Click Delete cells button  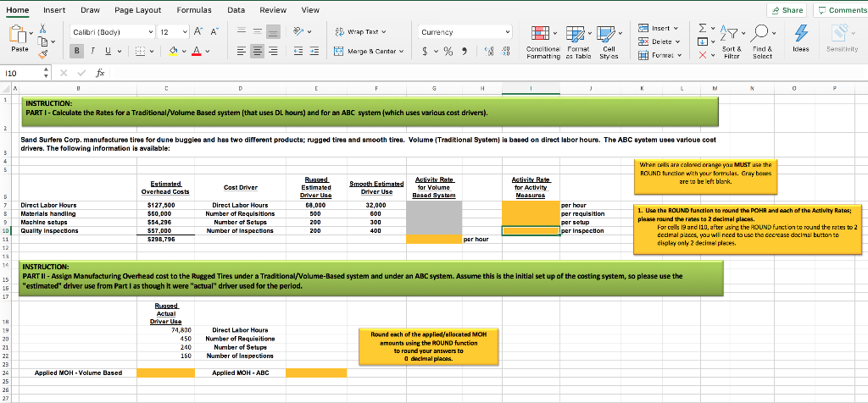pos(658,41)
